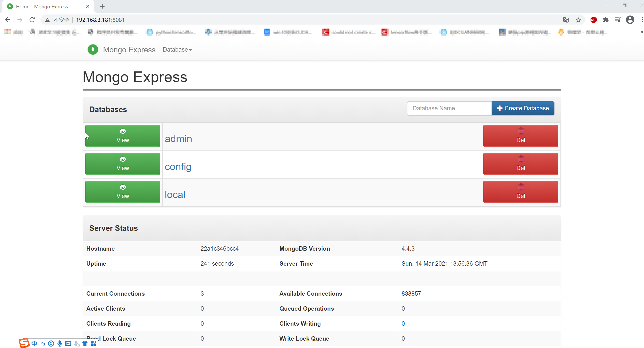
Task: Open the Google Translate page icon
Action: tap(566, 20)
